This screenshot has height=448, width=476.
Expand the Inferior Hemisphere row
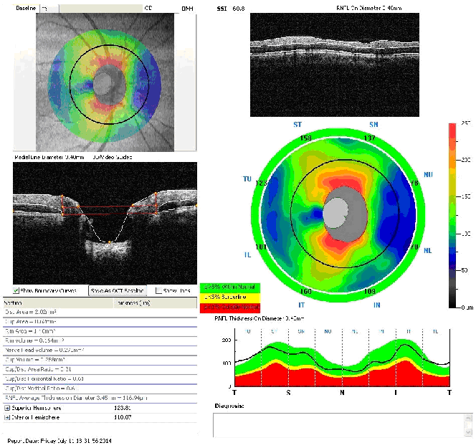pos(8,416)
